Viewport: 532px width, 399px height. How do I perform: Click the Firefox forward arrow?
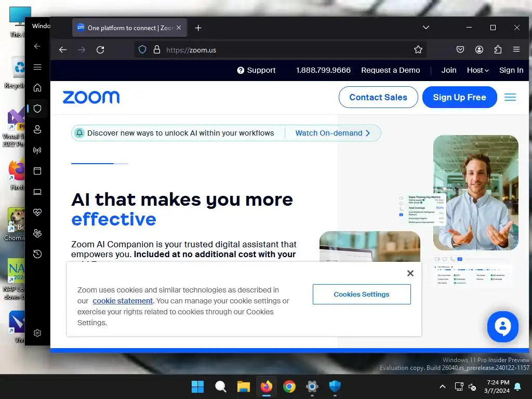[82, 50]
